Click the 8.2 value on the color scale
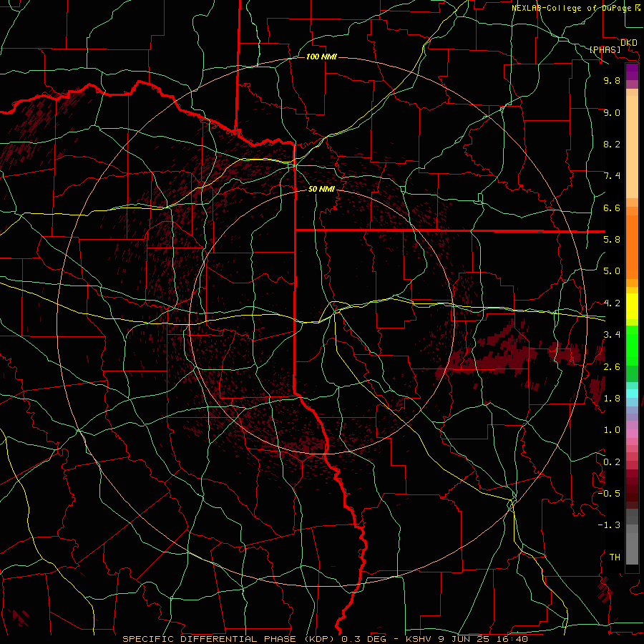 (x=612, y=144)
